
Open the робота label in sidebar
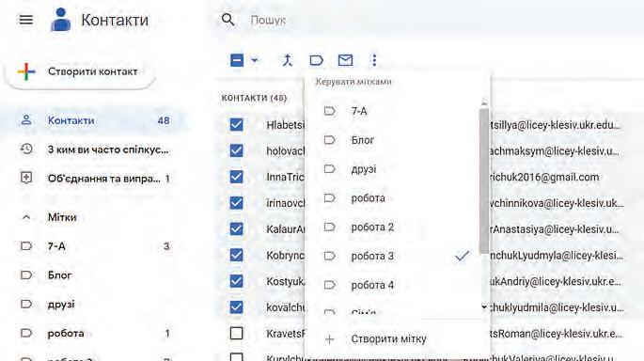[x=94, y=333]
